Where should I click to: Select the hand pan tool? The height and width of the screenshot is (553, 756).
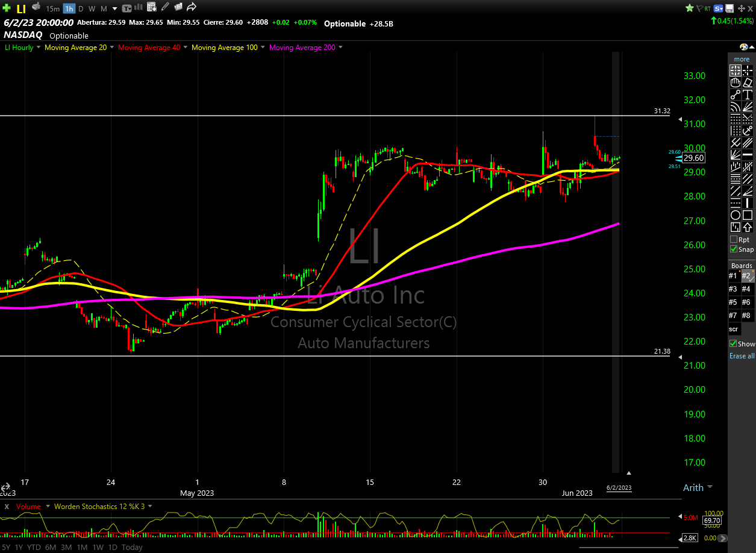[x=736, y=83]
